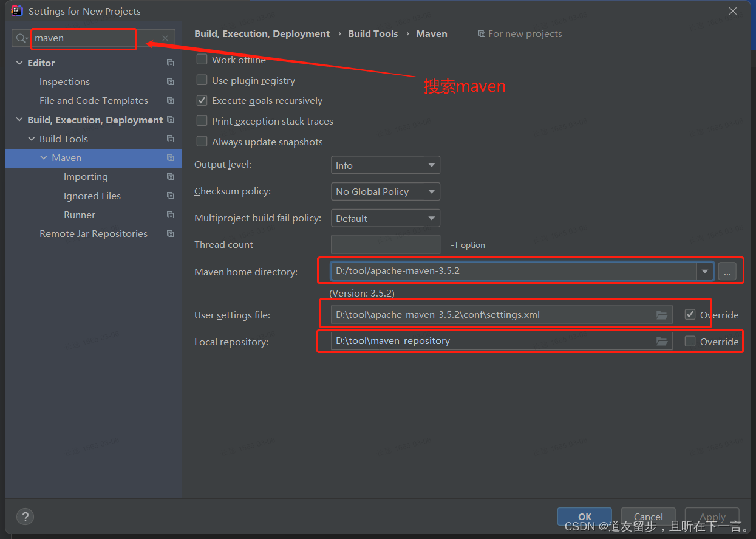Click the magnifier icon in the search field

tap(22, 38)
